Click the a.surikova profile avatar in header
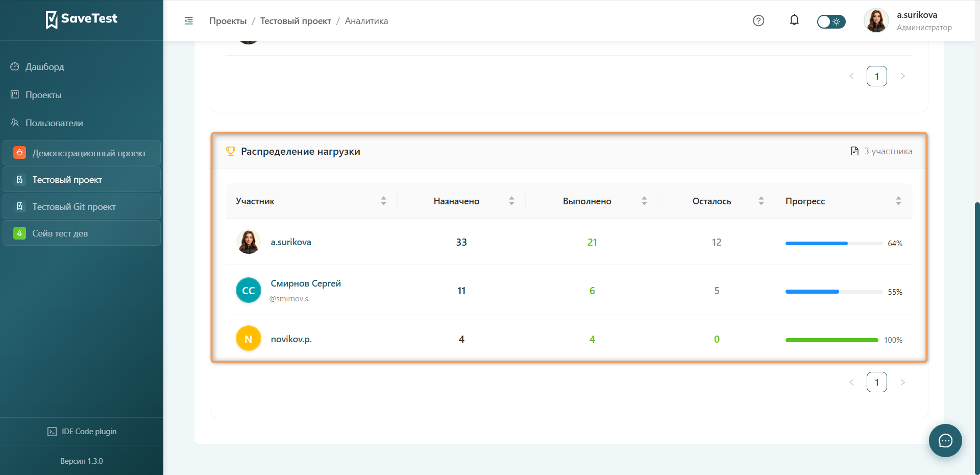This screenshot has height=475, width=980. (876, 20)
